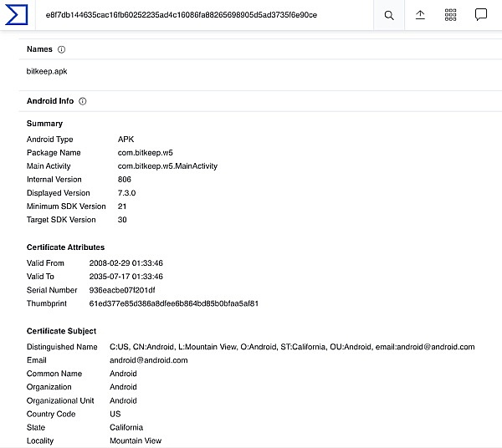Click the certificate thumbprint value
The width and height of the screenshot is (502, 448).
coord(173,303)
